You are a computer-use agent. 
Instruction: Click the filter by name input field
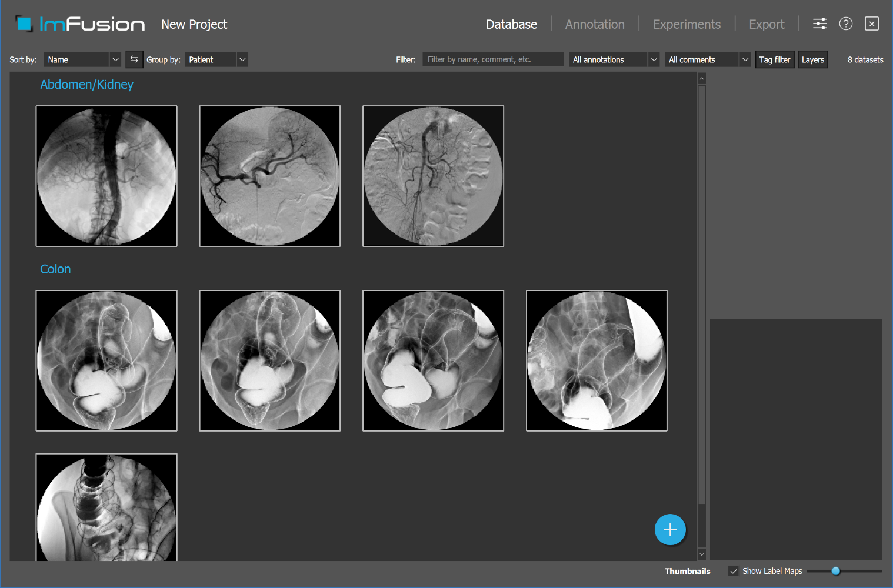492,59
